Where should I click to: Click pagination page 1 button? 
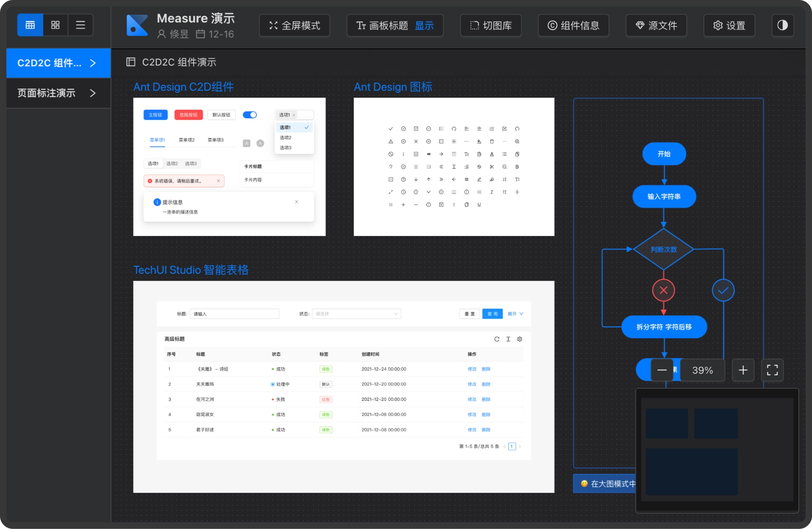pyautogui.click(x=512, y=446)
